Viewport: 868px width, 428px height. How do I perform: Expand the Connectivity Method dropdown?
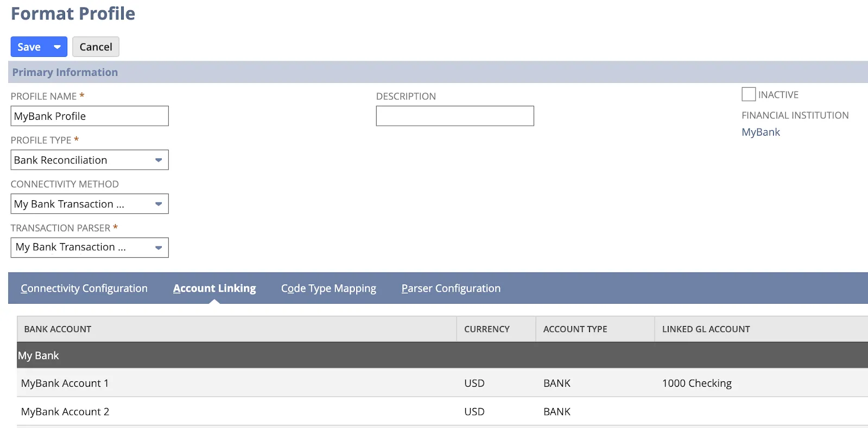(90, 204)
